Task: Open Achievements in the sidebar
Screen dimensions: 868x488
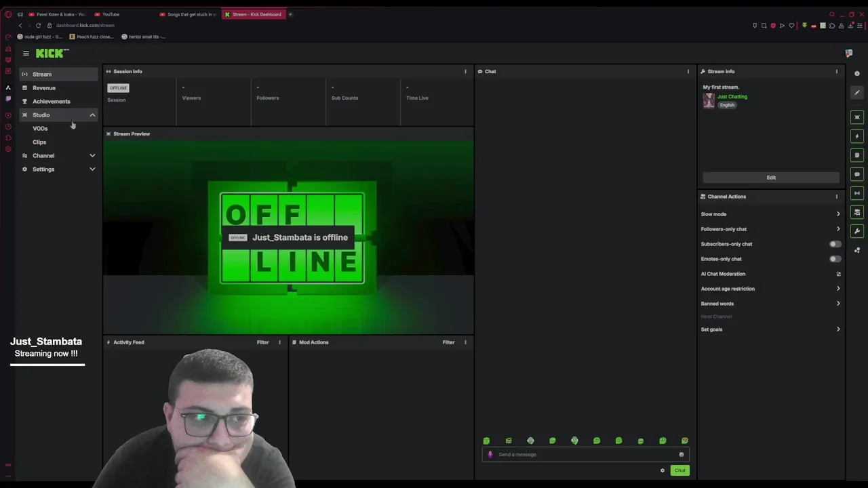Action: (x=58, y=102)
